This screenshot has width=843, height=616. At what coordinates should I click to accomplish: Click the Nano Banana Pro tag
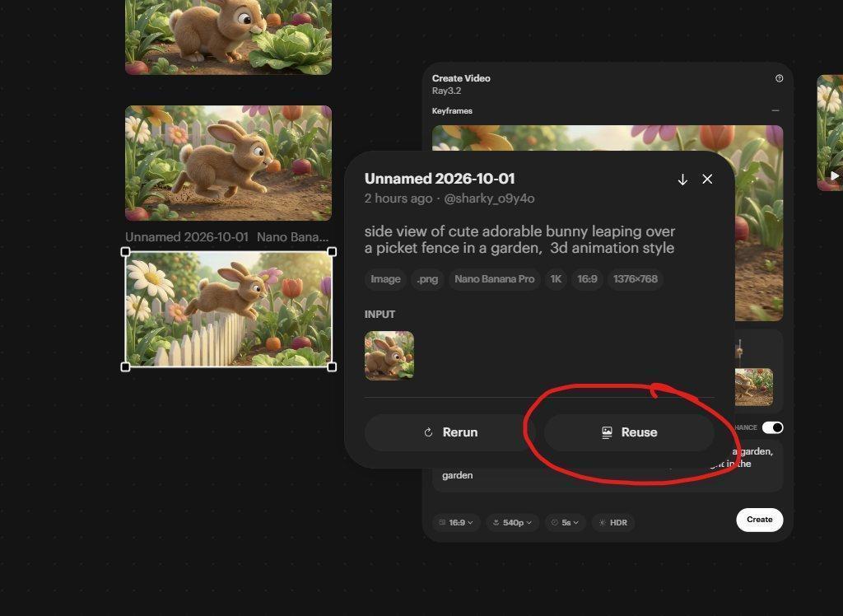pyautogui.click(x=494, y=279)
